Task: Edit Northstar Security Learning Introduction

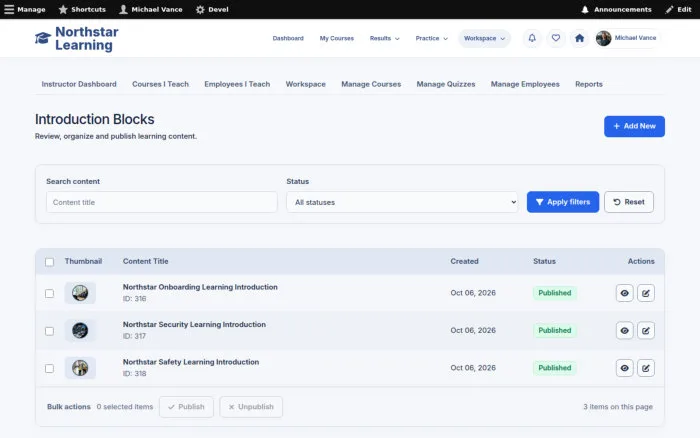Action: [646, 330]
